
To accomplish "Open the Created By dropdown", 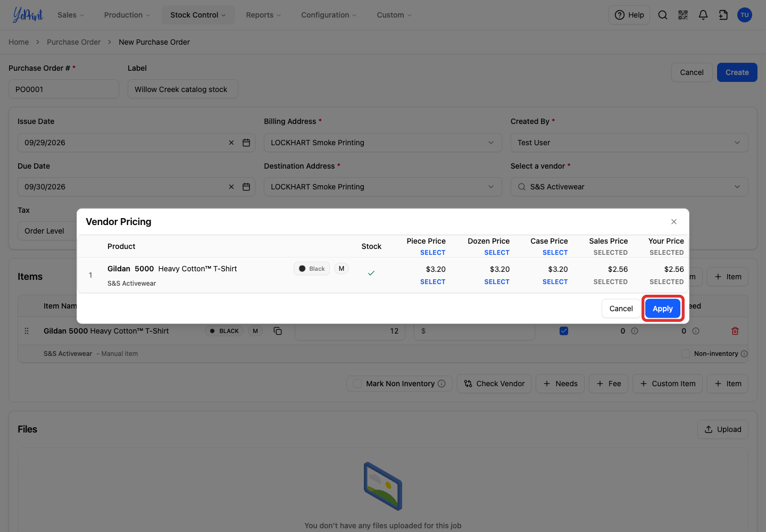I will tap(629, 143).
